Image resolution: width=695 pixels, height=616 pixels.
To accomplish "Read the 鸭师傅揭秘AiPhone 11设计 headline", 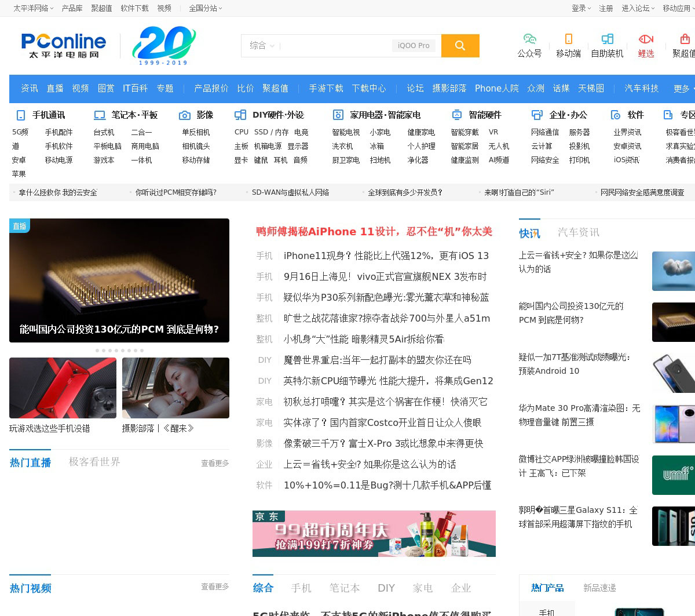I will pyautogui.click(x=374, y=232).
